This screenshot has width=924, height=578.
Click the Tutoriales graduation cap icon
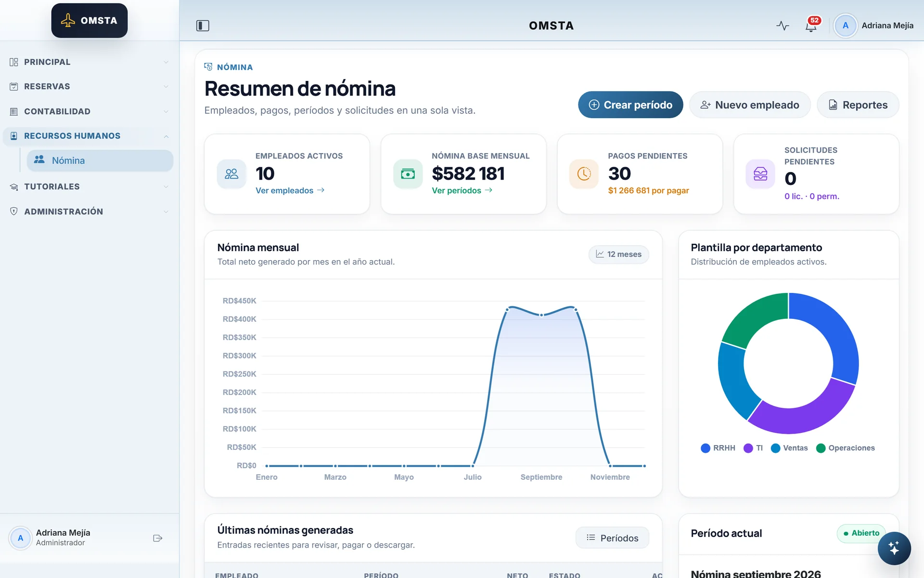pos(14,187)
